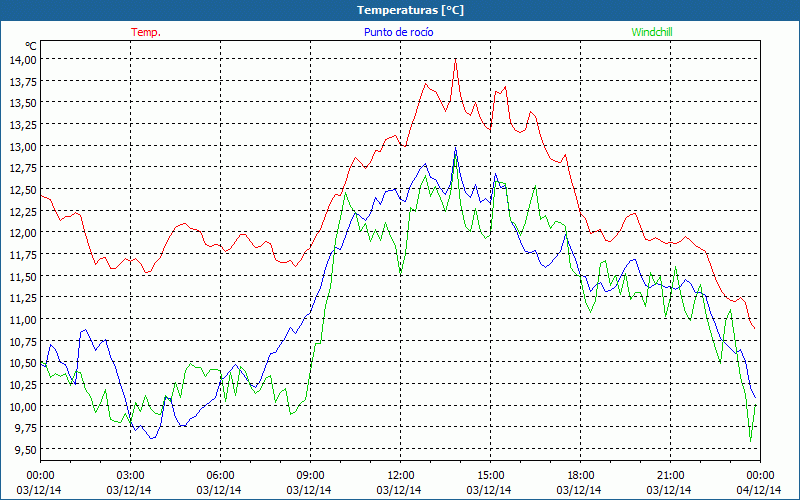800x500 pixels.
Task: Click the 04/12/14 date label
Action: point(759,490)
